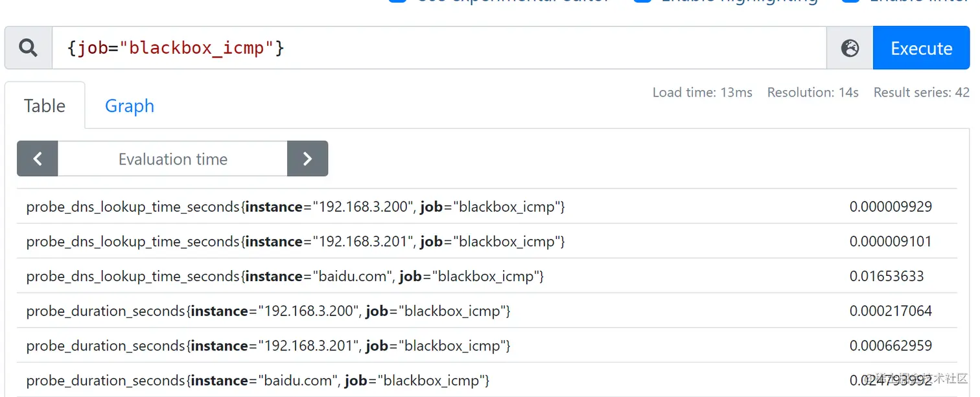Select the probe_duration_seconds 192.168.3.201 row

coord(487,346)
